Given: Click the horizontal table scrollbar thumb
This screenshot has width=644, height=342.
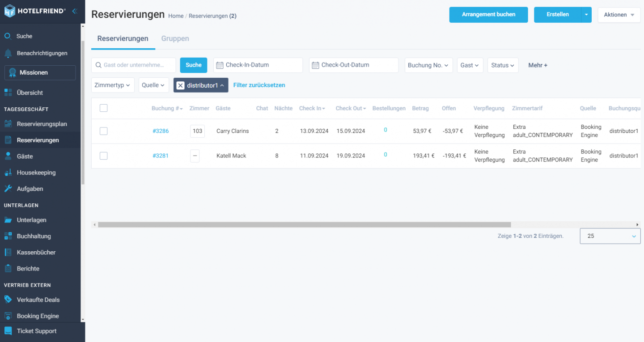Looking at the screenshot, I should pos(304,224).
